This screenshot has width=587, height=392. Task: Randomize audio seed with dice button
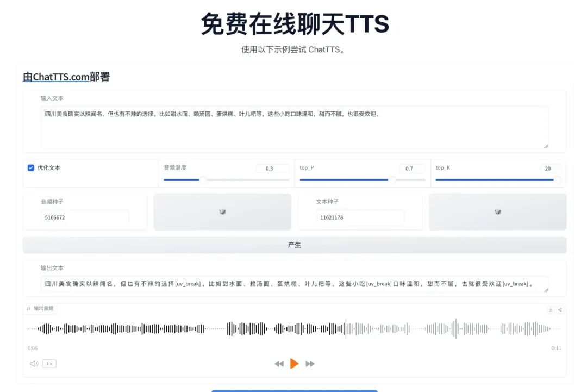pyautogui.click(x=222, y=212)
